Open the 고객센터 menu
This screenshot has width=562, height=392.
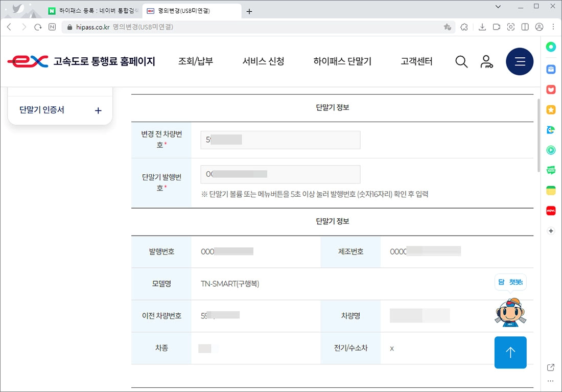tap(416, 61)
